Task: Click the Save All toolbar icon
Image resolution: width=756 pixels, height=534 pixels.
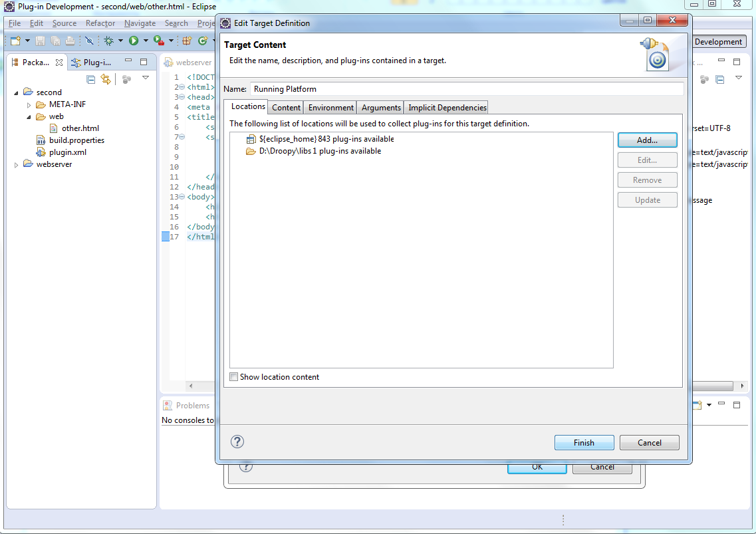Action: coord(55,41)
